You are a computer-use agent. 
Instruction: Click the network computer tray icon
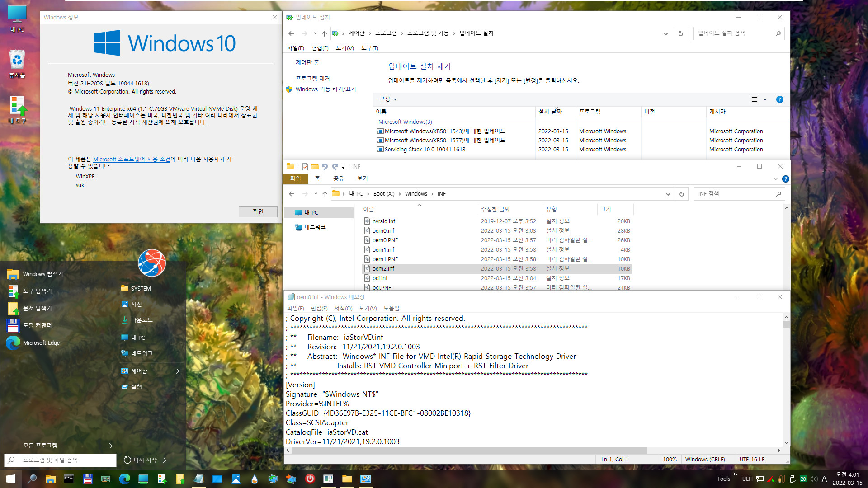(760, 479)
